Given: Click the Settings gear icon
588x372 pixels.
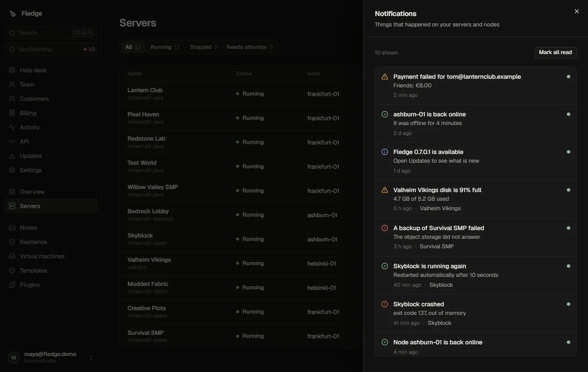Looking at the screenshot, I should [x=12, y=170].
